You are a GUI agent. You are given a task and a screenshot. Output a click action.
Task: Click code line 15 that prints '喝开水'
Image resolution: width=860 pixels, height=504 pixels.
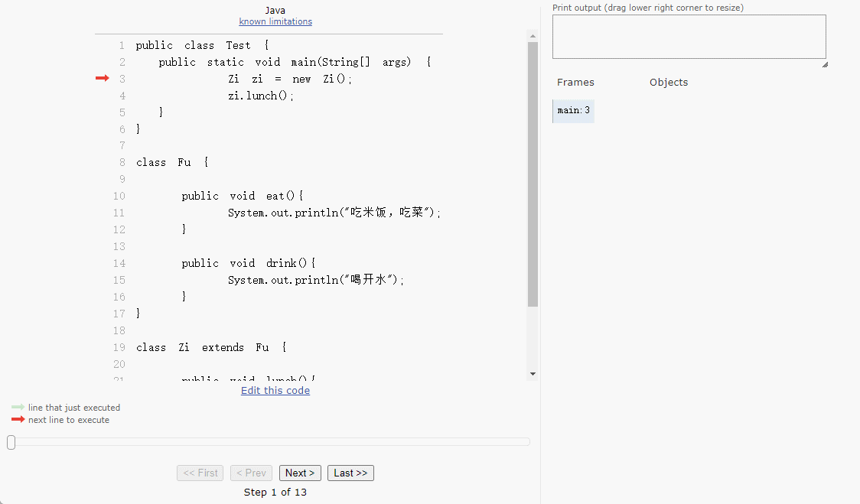pyautogui.click(x=315, y=280)
